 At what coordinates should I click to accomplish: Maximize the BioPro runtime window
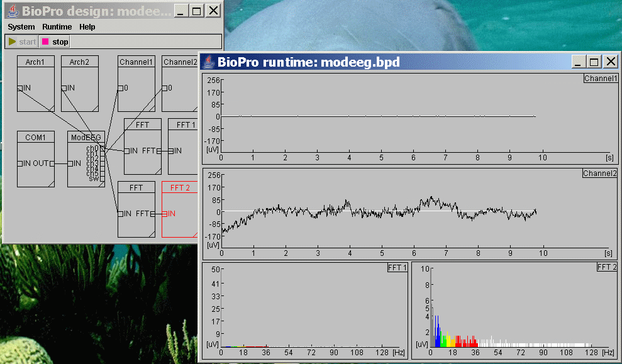[594, 62]
